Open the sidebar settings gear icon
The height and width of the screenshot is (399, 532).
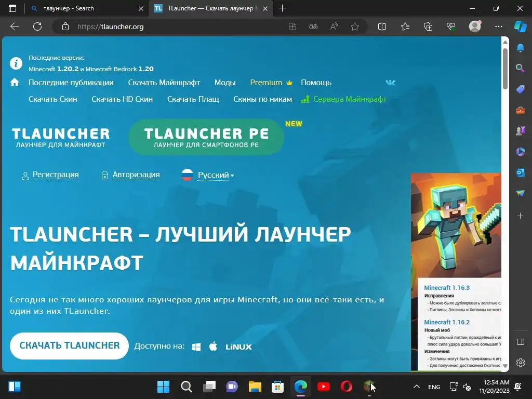[521, 362]
